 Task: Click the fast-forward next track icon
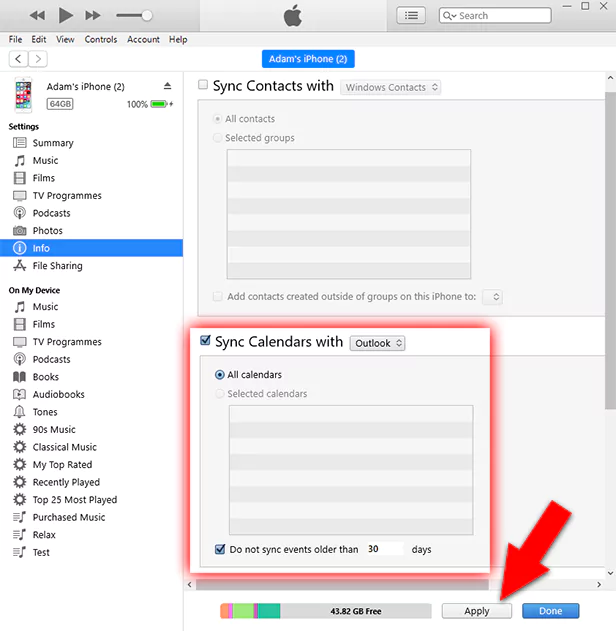coord(93,15)
